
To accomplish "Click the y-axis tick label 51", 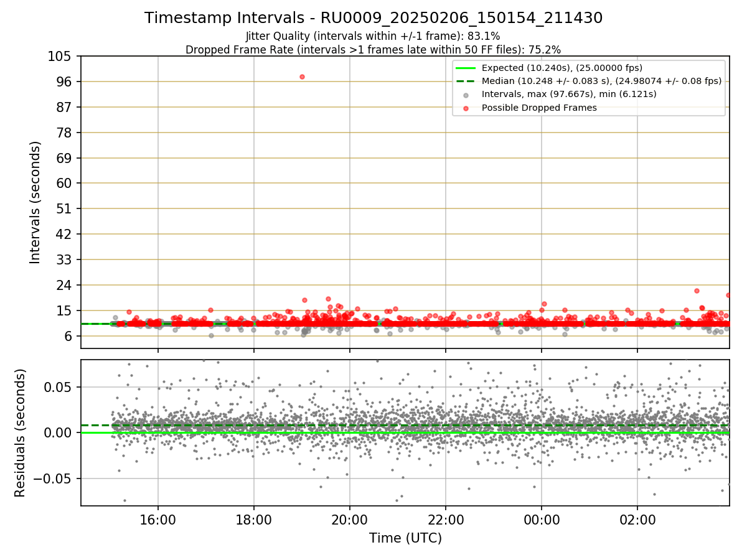I will [65, 208].
